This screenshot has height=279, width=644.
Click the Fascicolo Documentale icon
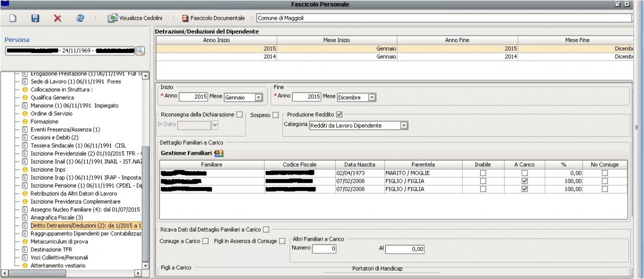(x=185, y=18)
